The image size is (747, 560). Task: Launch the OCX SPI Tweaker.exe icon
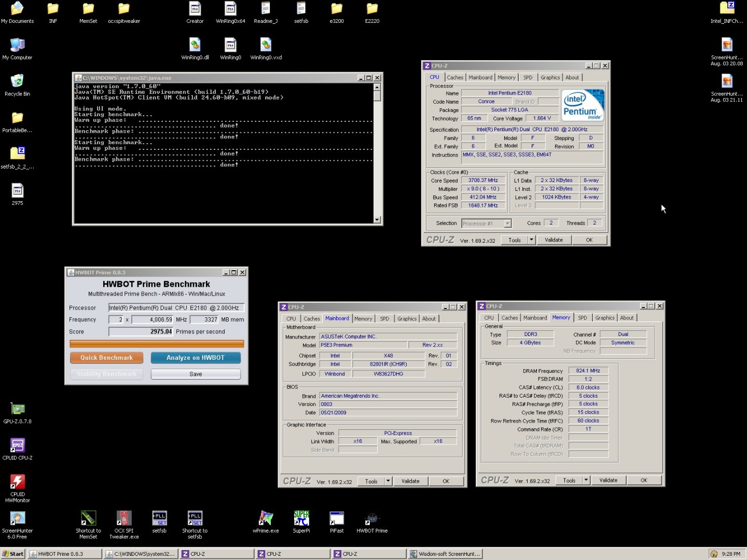pyautogui.click(x=123, y=525)
